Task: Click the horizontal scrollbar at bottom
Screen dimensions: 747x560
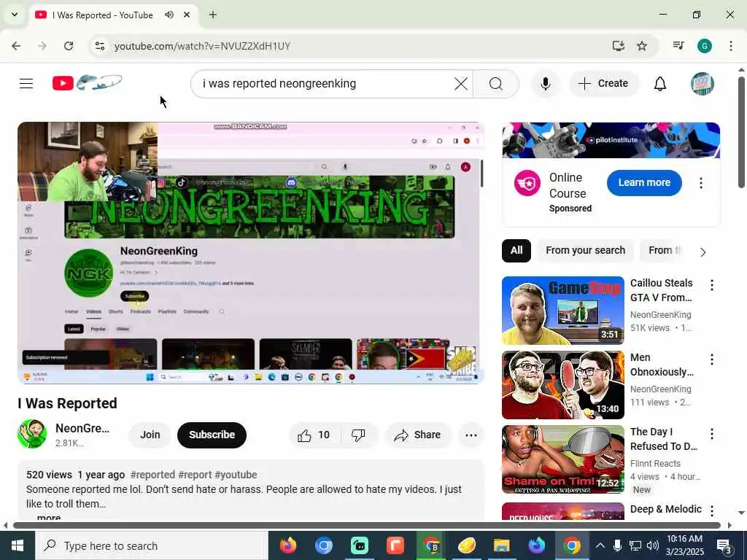Action: pyautogui.click(x=367, y=525)
